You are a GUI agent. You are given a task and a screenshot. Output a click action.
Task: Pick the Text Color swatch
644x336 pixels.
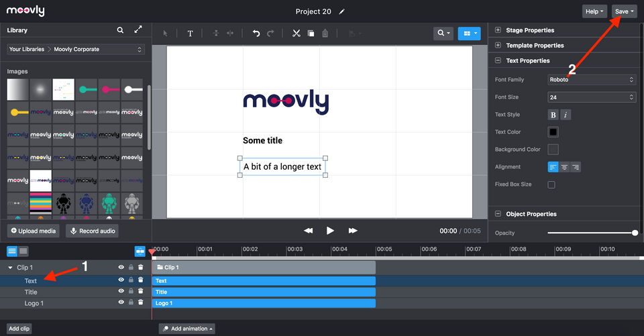[x=553, y=132]
